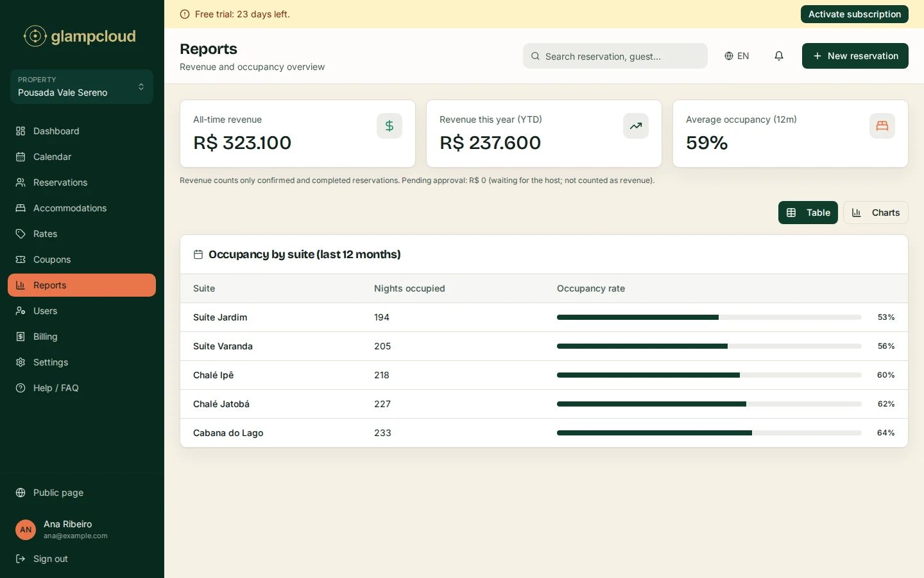Open Accommodations from the sidebar
924x578 pixels.
(x=81, y=208)
